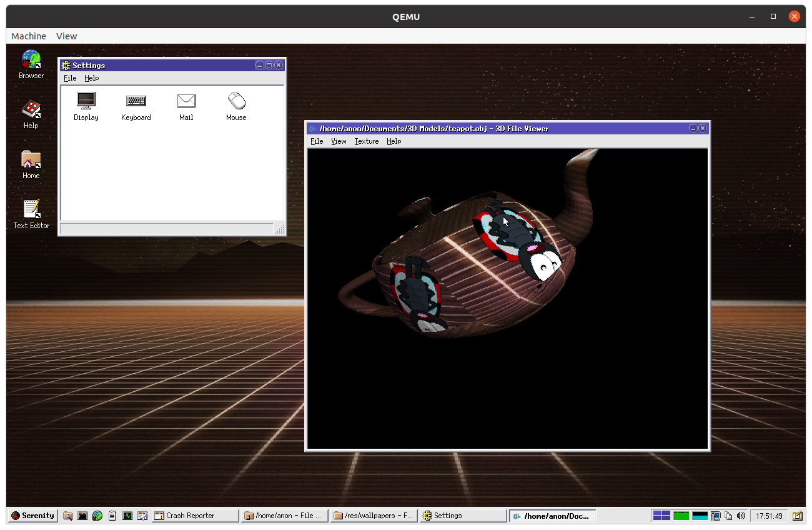
Task: Open the Texture menu in 3D File Viewer
Action: [x=367, y=141]
